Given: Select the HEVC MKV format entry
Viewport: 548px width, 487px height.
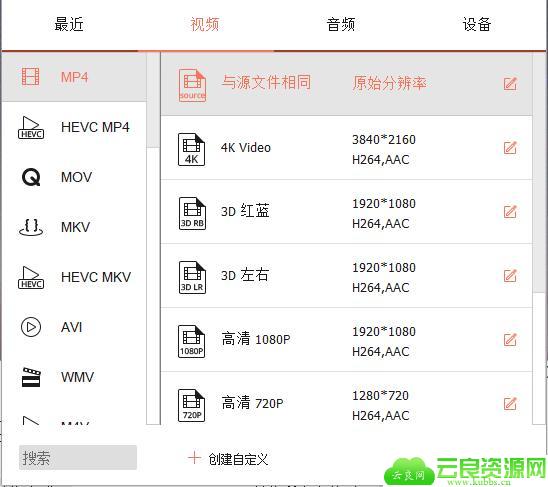Looking at the screenshot, I should [74, 277].
